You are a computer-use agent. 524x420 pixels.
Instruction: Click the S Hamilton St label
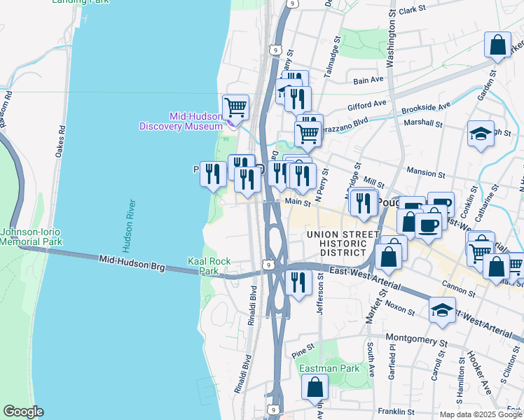pos(460,381)
